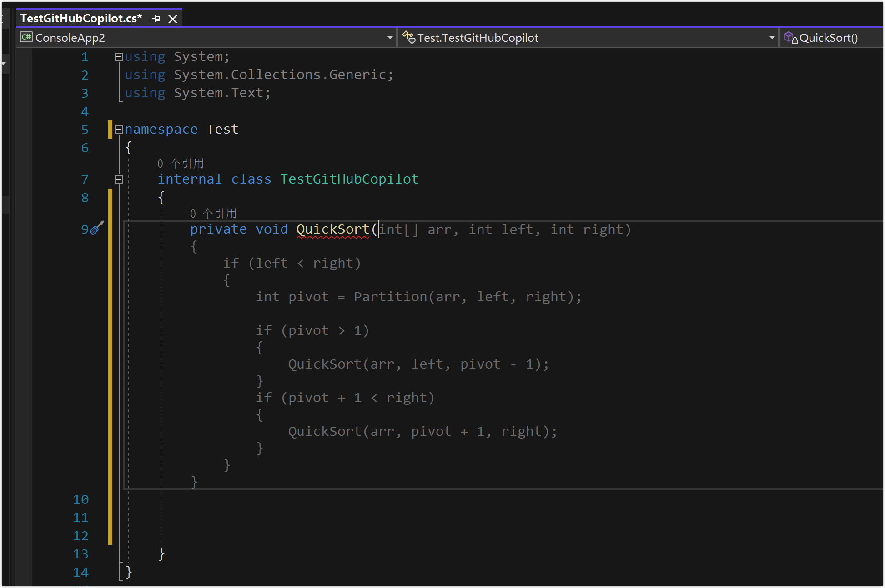Collapse the using directives block

[x=119, y=57]
